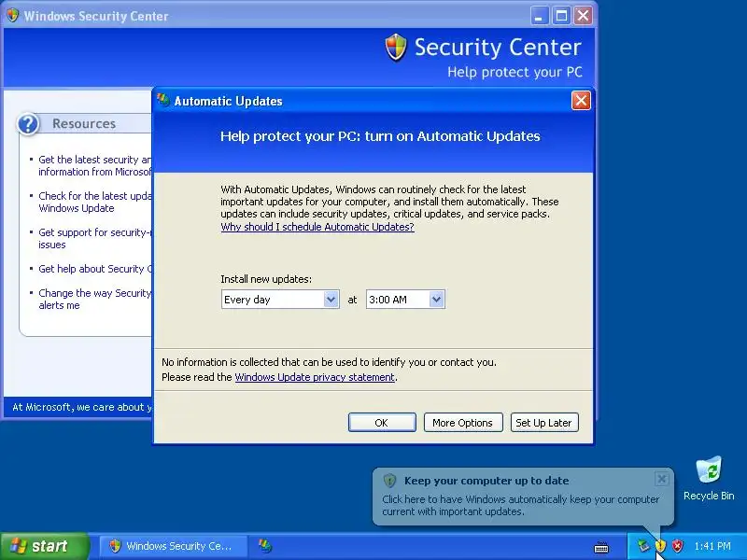Open 'Get help about Security Center' link
The image size is (747, 560).
tap(94, 269)
